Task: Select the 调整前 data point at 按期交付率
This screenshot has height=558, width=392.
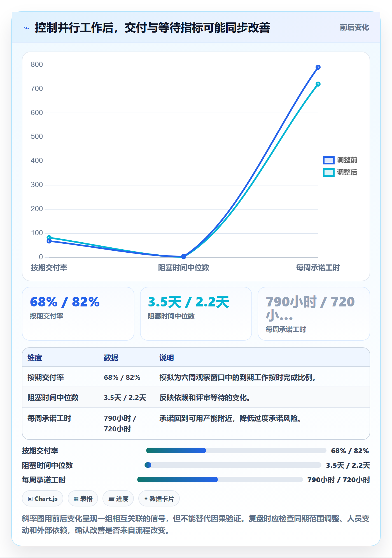Action: [49, 241]
